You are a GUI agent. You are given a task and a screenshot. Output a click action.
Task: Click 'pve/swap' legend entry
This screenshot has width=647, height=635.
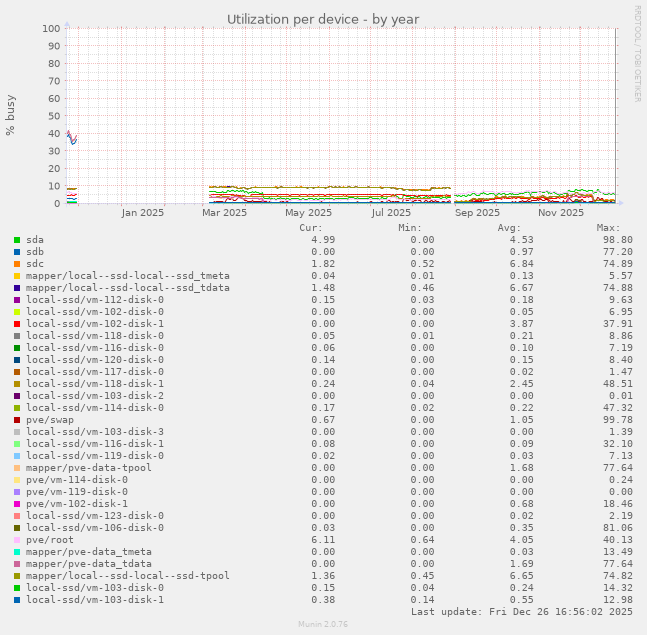(x=50, y=420)
